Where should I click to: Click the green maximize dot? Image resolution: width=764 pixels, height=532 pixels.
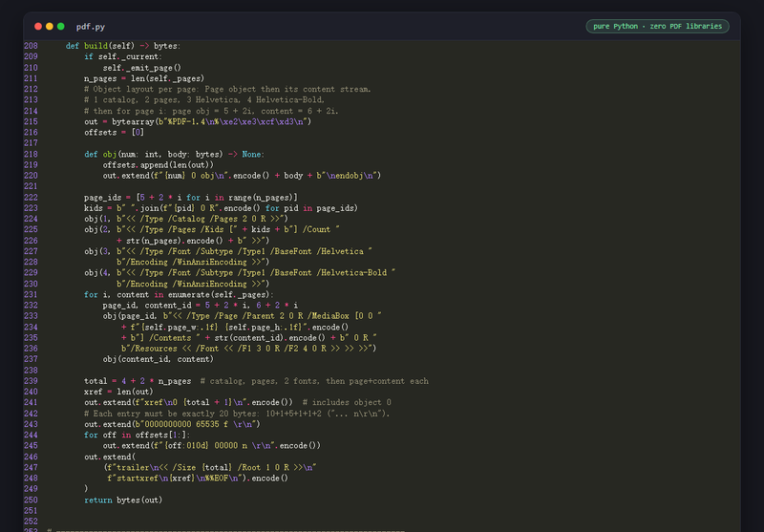61,27
